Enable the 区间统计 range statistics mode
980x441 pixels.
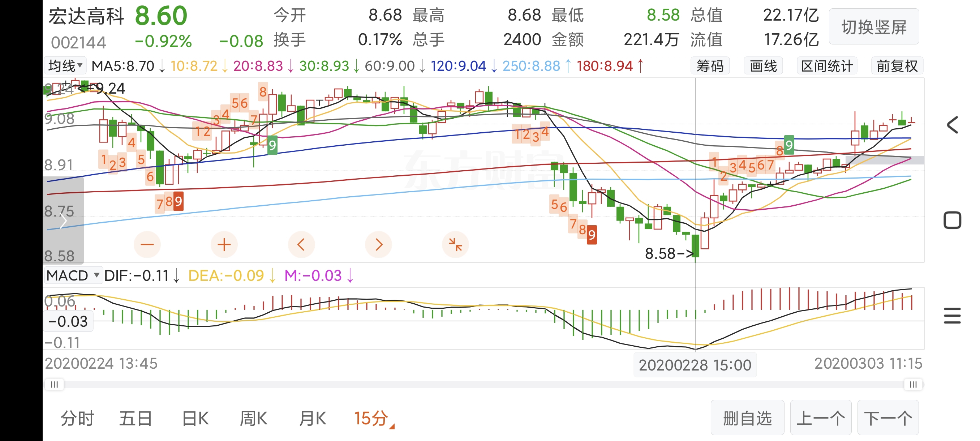827,66
